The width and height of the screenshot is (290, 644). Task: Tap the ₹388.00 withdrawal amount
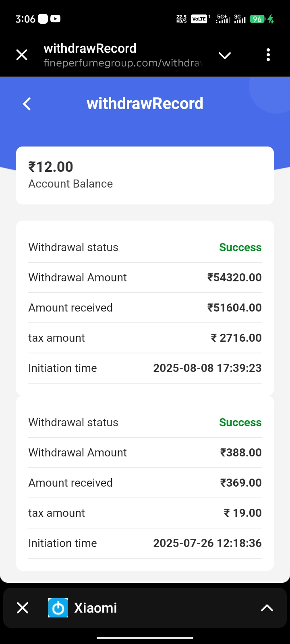[241, 452]
